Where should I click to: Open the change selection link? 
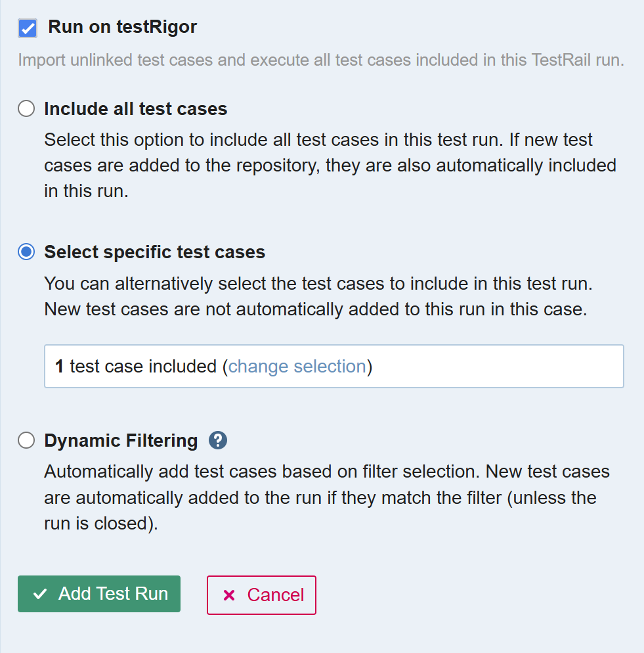pyautogui.click(x=297, y=367)
